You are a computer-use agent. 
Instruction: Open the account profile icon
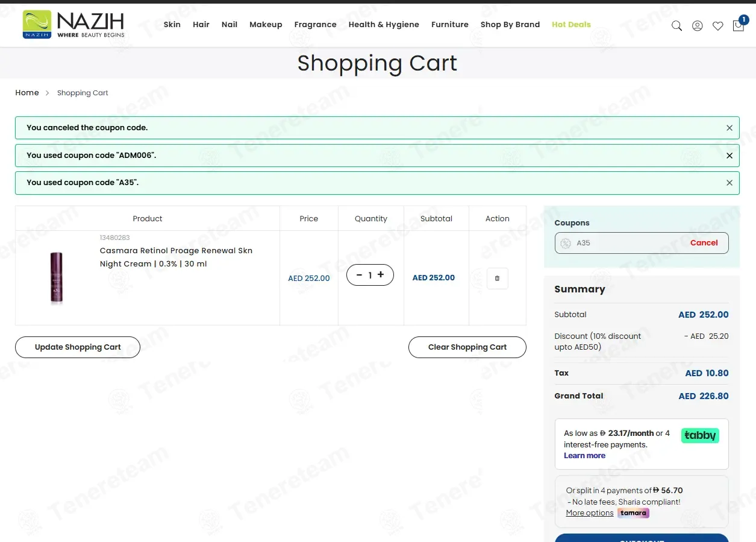coord(697,26)
